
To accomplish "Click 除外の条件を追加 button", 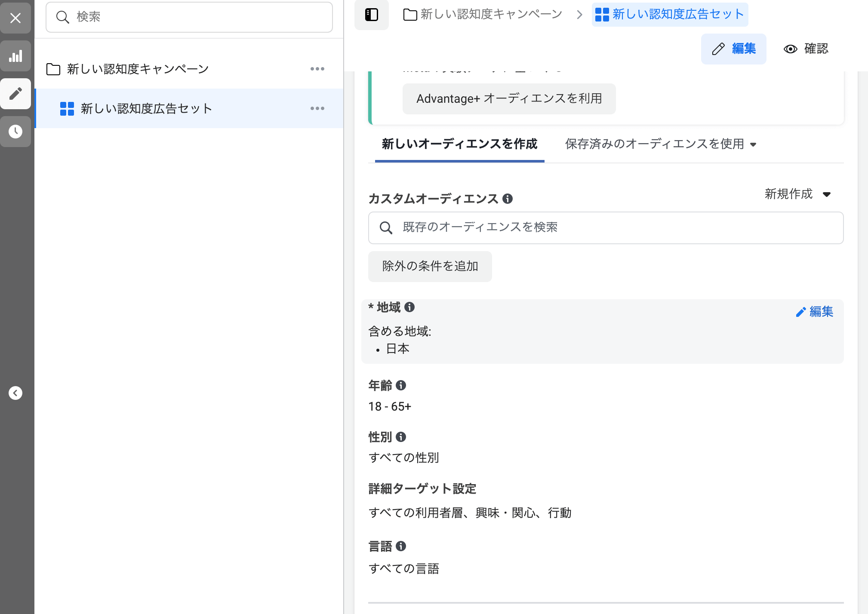I will click(430, 267).
